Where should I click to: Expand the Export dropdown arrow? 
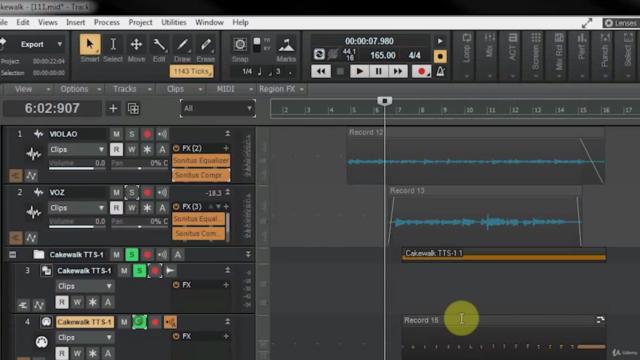pyautogui.click(x=60, y=44)
